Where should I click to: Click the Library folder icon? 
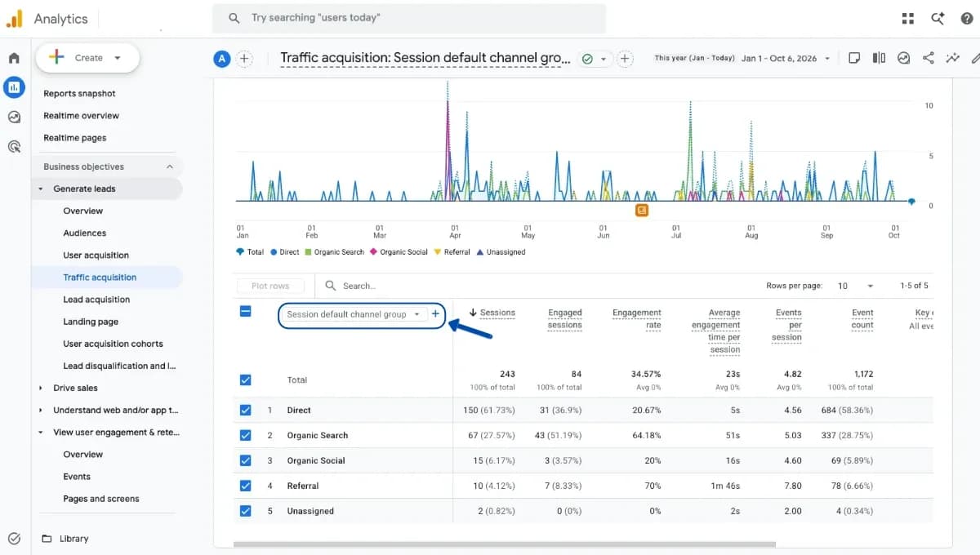coord(47,539)
